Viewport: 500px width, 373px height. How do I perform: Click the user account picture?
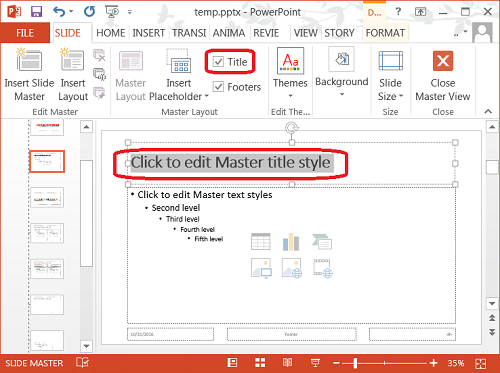[482, 33]
